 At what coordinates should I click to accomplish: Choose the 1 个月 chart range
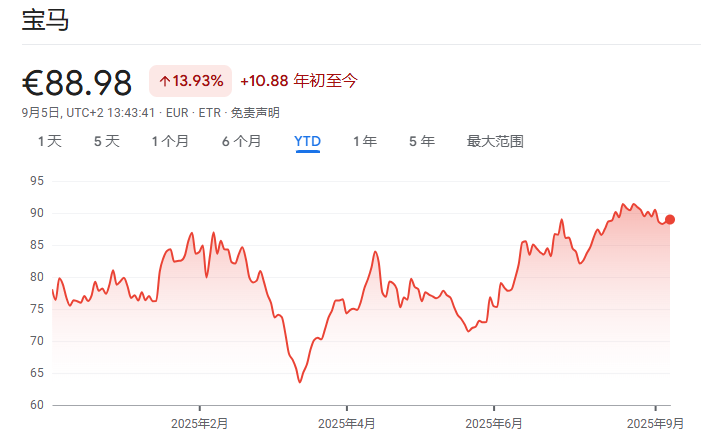pos(170,141)
